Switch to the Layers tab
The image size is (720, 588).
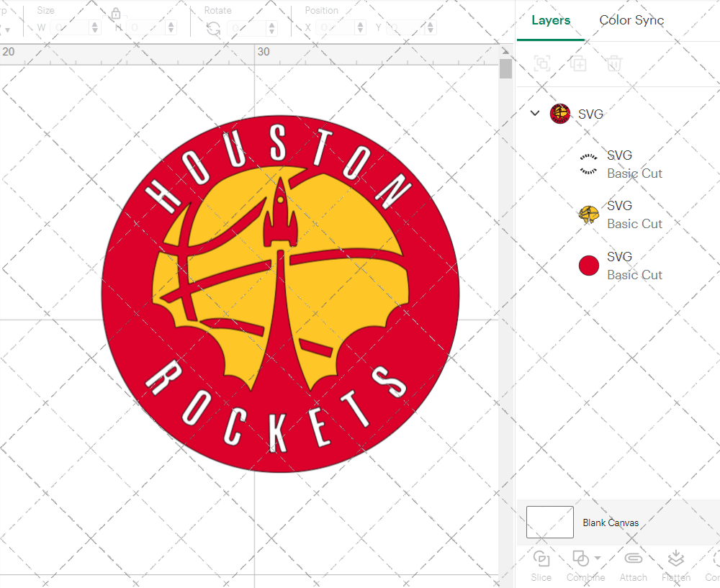(x=551, y=20)
